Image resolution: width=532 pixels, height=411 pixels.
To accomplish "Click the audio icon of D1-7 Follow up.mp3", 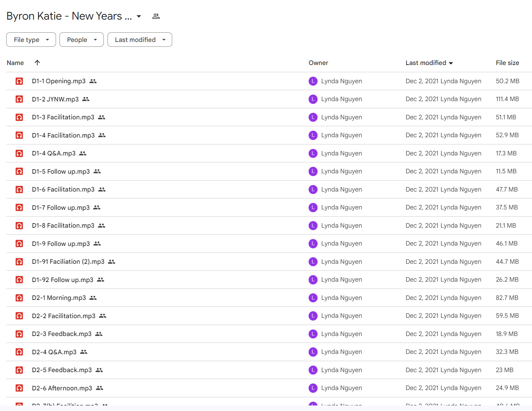I will click(19, 207).
